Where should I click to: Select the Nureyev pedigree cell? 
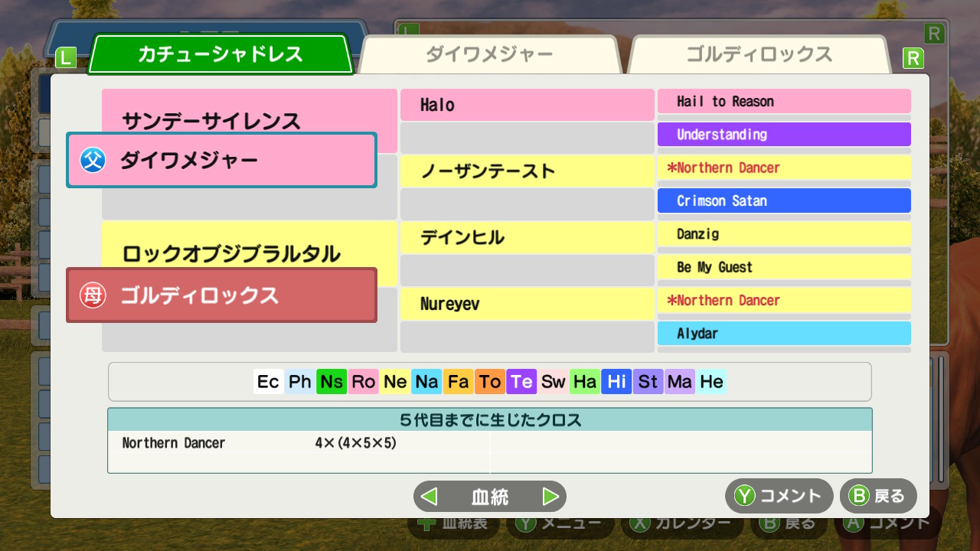(528, 304)
